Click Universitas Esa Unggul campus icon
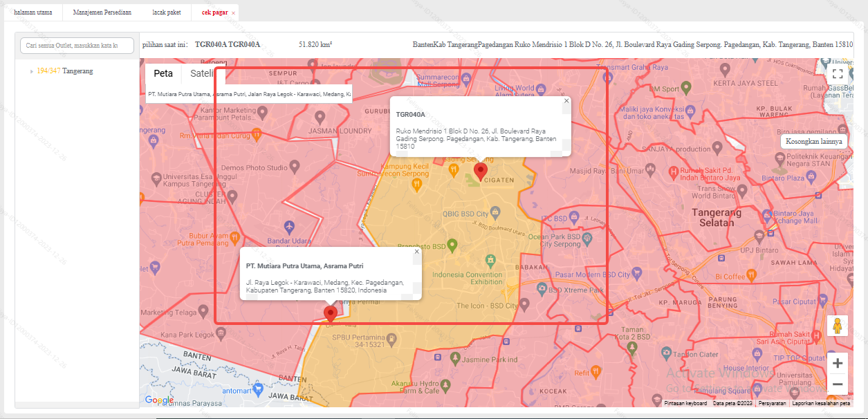The height and width of the screenshot is (419, 868). [156, 179]
